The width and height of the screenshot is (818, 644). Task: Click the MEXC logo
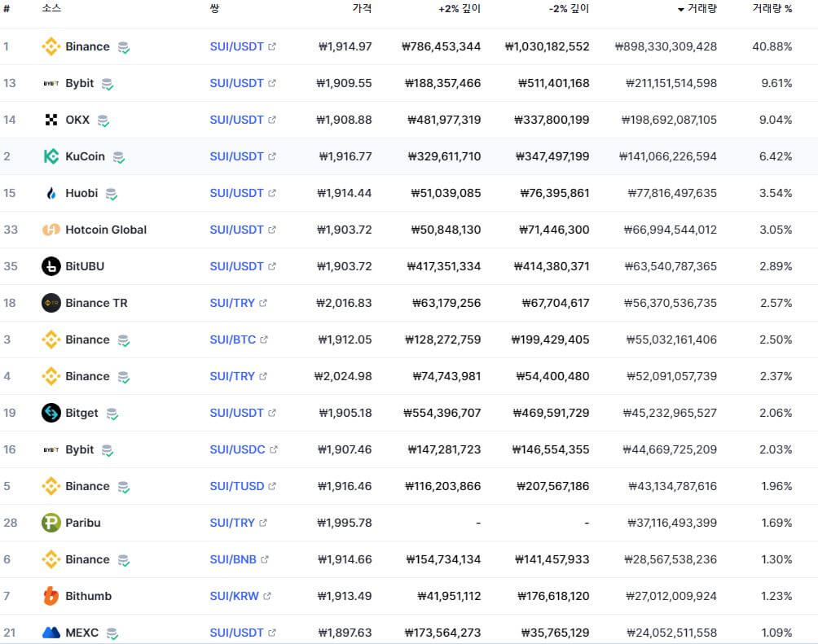[x=51, y=633]
